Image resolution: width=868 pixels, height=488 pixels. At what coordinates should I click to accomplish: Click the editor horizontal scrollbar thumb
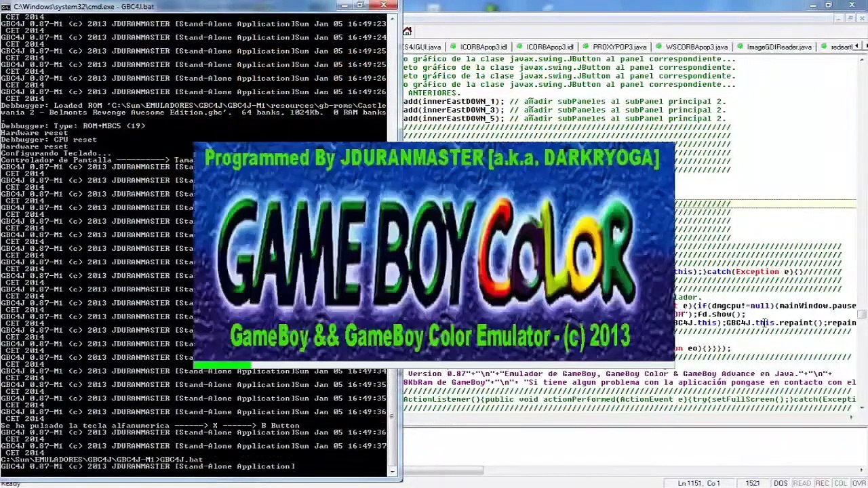(443, 470)
